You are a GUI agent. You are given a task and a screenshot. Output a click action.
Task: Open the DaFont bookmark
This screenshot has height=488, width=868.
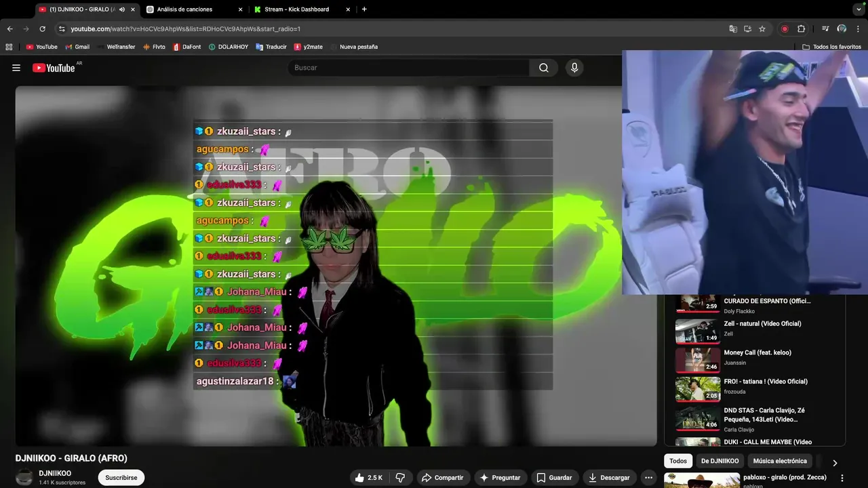pos(187,47)
